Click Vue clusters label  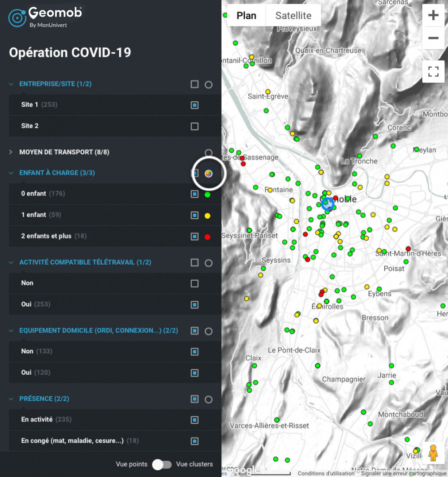[194, 464]
